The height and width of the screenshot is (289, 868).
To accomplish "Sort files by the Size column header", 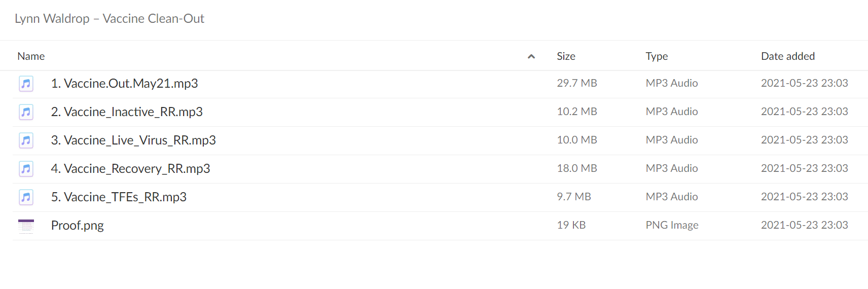I will [x=566, y=56].
